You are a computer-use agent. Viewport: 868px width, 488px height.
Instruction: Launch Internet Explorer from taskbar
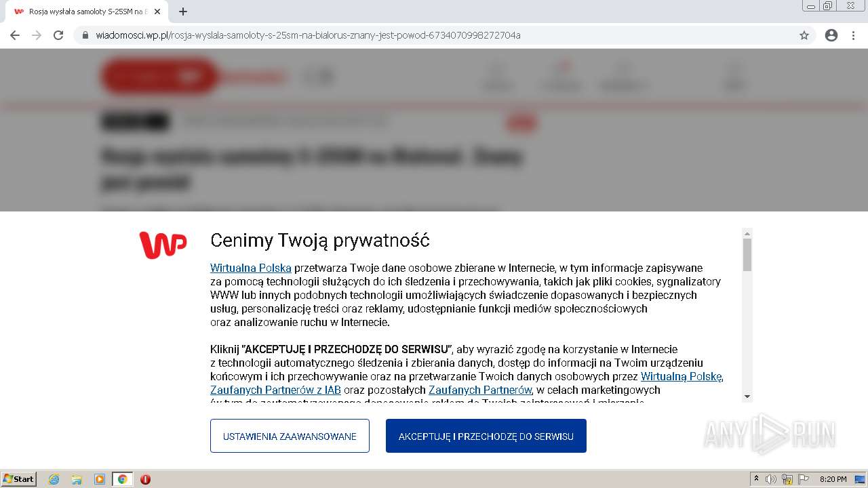pyautogui.click(x=54, y=479)
